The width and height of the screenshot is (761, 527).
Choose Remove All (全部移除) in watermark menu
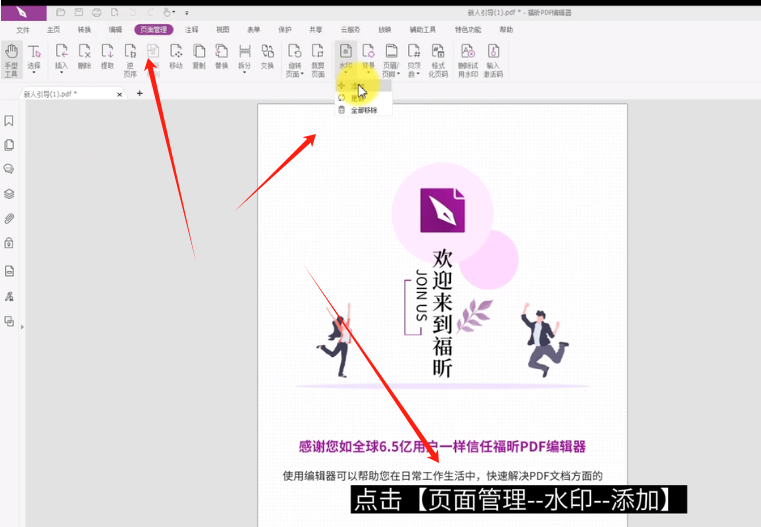[x=364, y=110]
